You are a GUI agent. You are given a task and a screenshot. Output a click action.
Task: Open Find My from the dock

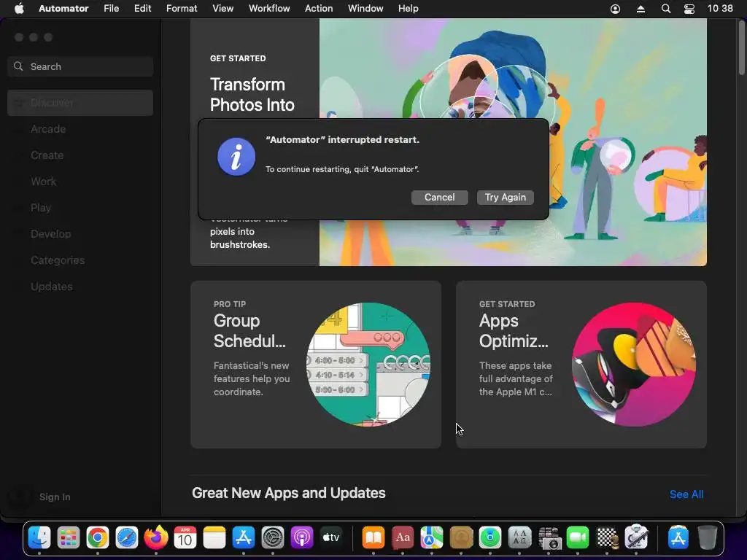click(x=490, y=537)
